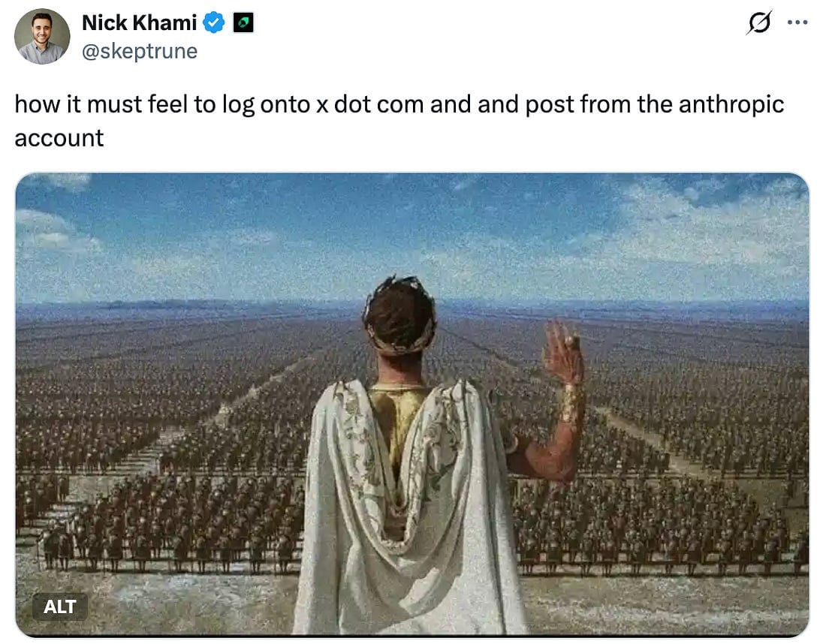Click the tweet text to open the post

399,121
